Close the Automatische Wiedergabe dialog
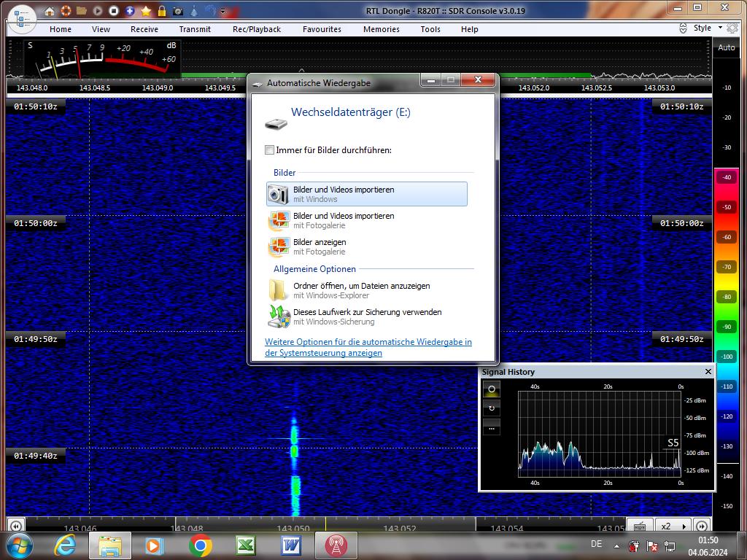747x560 pixels. point(479,80)
